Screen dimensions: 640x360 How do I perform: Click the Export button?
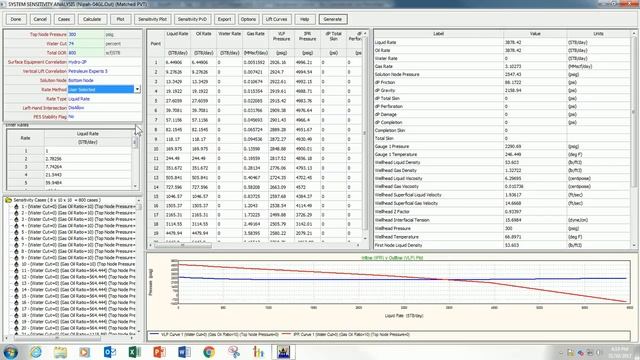coord(224,19)
